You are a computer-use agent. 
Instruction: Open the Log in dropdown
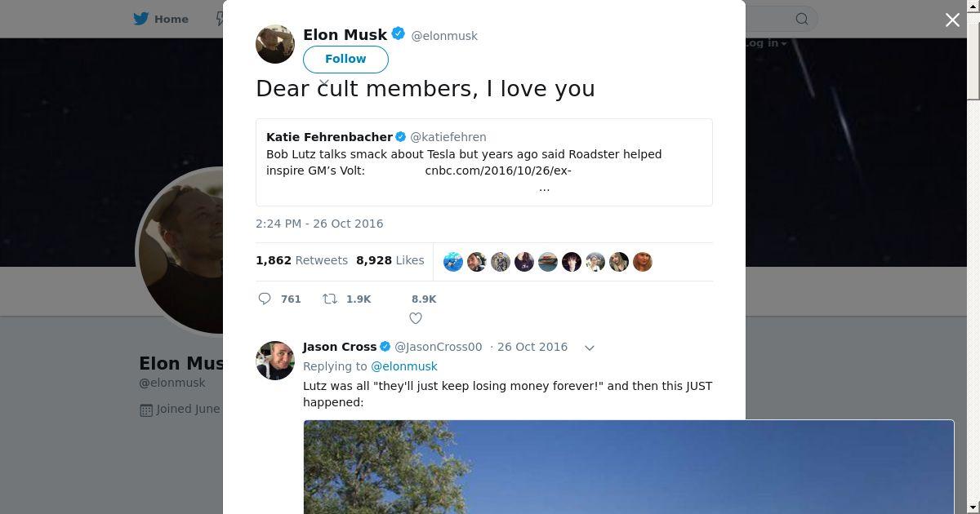point(766,43)
